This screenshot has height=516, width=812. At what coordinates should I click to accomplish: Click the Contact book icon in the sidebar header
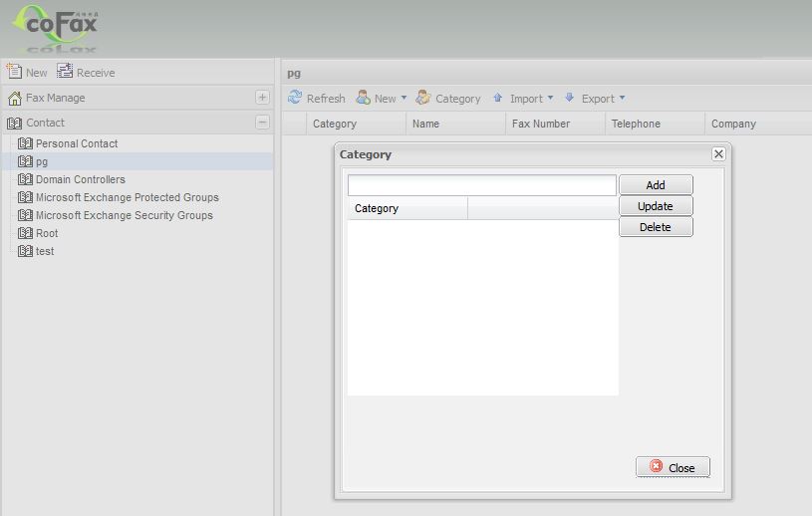pos(15,124)
